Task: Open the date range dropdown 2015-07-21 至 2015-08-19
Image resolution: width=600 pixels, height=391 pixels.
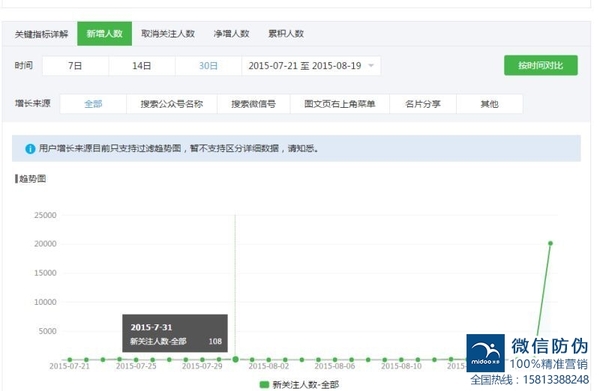Action: pyautogui.click(x=311, y=66)
